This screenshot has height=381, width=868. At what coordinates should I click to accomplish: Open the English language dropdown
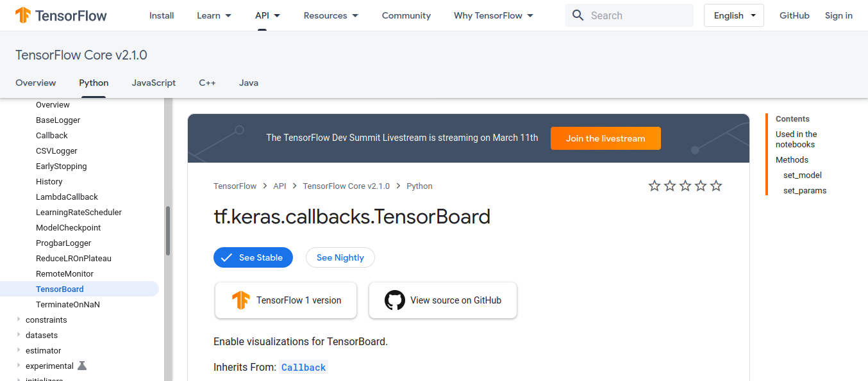click(733, 15)
